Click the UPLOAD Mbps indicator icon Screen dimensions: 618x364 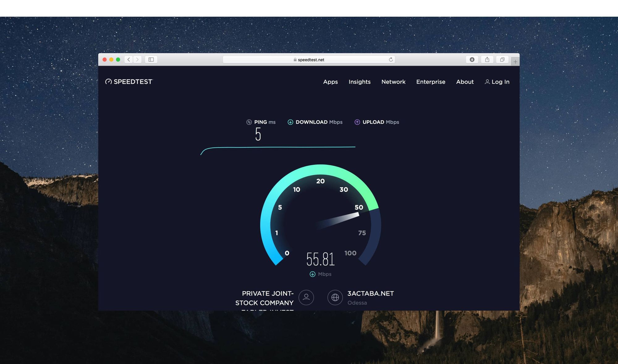[356, 122]
